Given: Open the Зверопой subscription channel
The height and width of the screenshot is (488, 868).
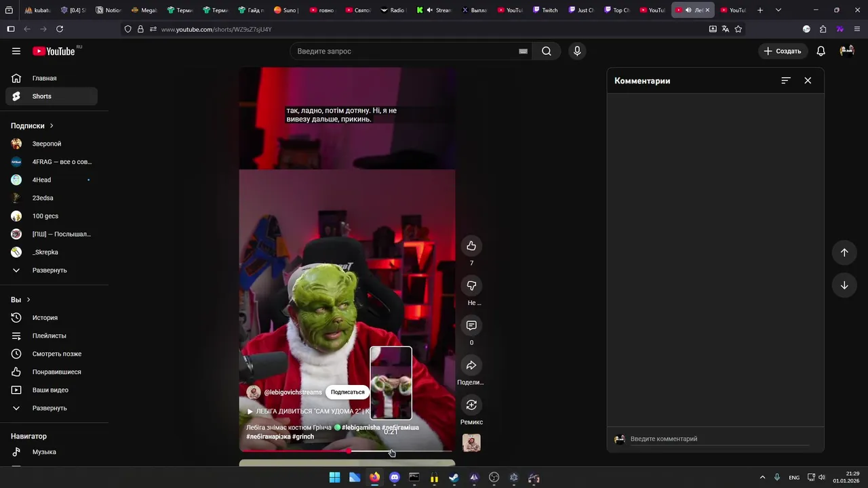Looking at the screenshot, I should point(52,144).
